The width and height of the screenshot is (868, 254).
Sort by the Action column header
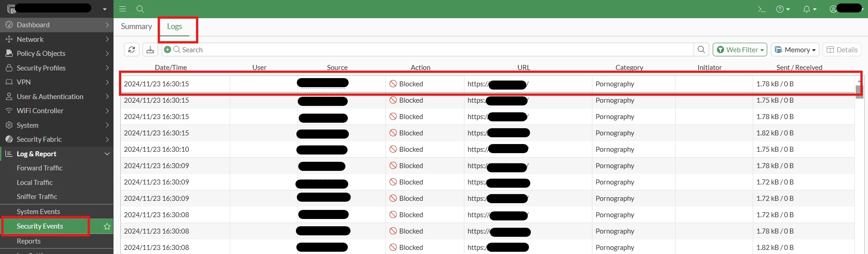(420, 68)
